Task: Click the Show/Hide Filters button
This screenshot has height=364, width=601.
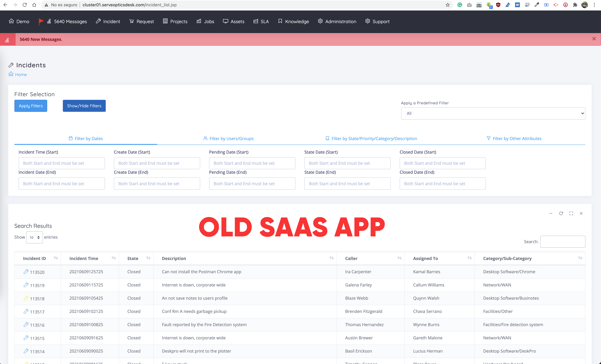Action: [84, 106]
